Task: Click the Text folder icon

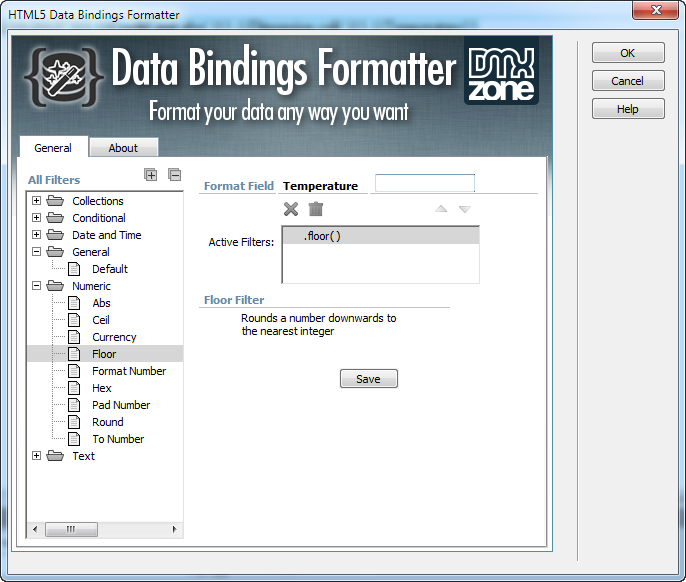Action: (55, 456)
